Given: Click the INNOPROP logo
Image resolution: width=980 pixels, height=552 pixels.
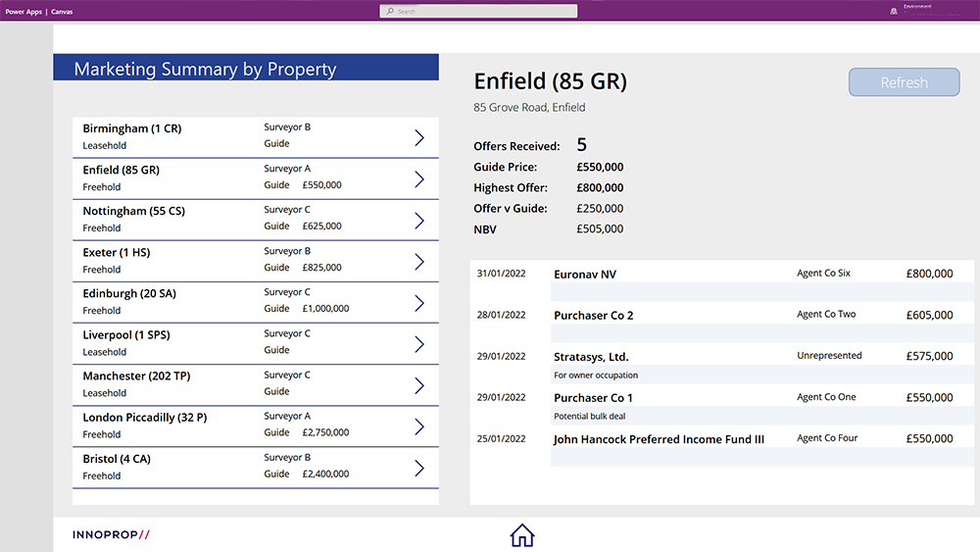Looking at the screenshot, I should [112, 534].
